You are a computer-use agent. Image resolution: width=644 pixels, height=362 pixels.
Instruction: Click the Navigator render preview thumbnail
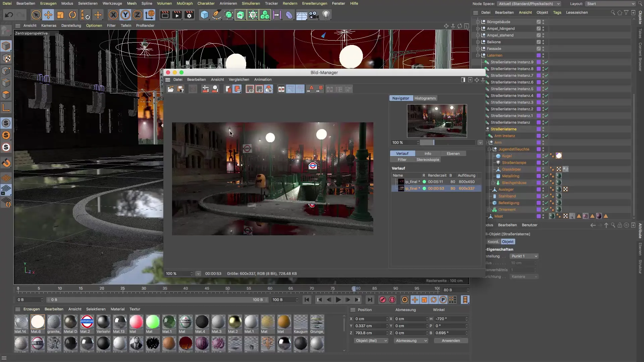pos(437,121)
